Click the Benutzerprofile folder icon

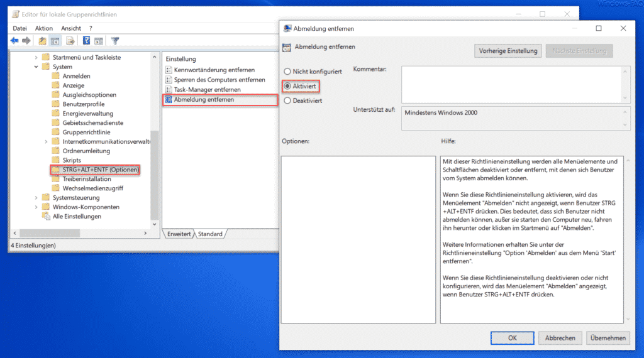(x=55, y=104)
